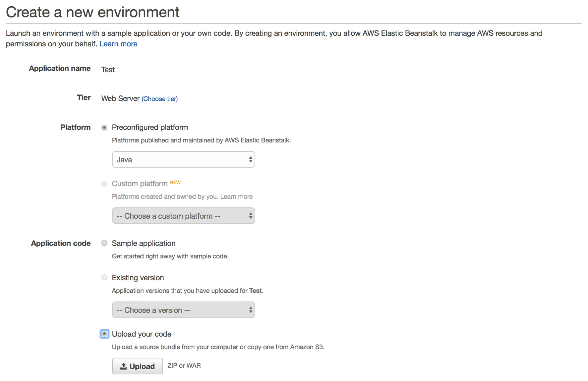Click the custom platform dropdown arrows
588x381 pixels.
coord(251,216)
